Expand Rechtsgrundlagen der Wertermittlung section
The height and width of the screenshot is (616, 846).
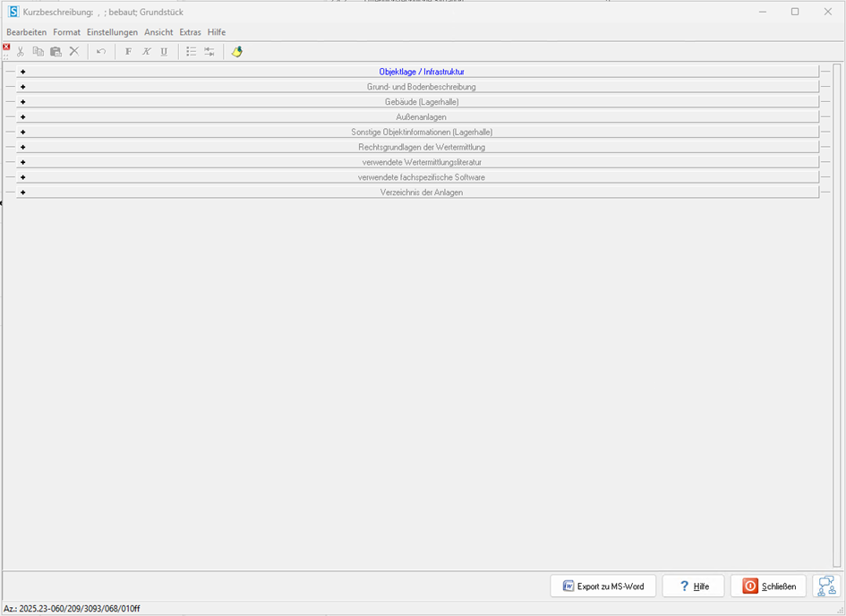pyautogui.click(x=22, y=147)
